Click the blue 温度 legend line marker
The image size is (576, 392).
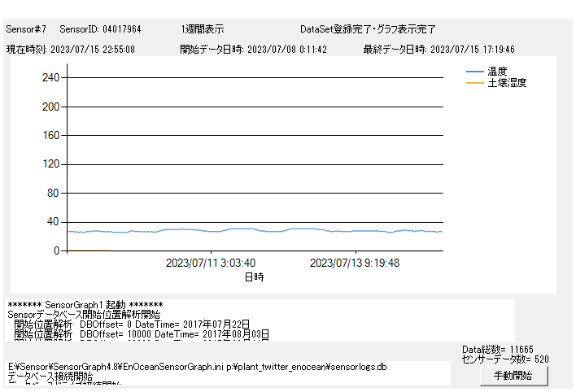pyautogui.click(x=474, y=72)
